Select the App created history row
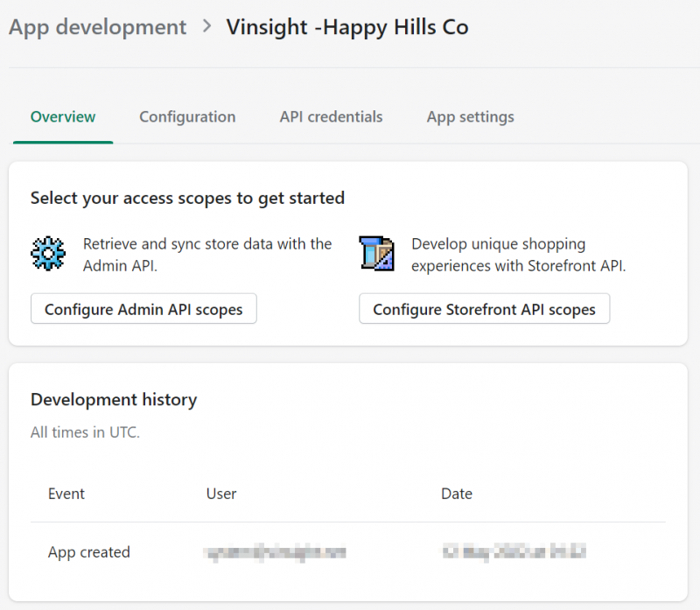This screenshot has width=700, height=610. pos(348,552)
